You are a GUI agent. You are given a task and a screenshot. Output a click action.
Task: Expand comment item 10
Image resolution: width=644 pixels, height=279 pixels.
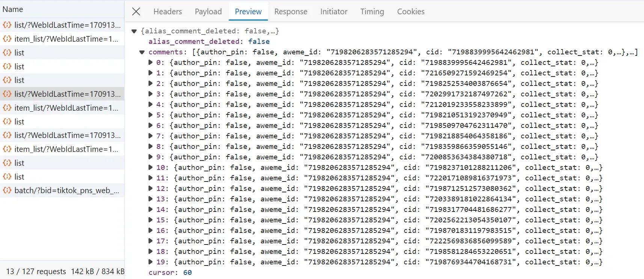[x=151, y=167]
